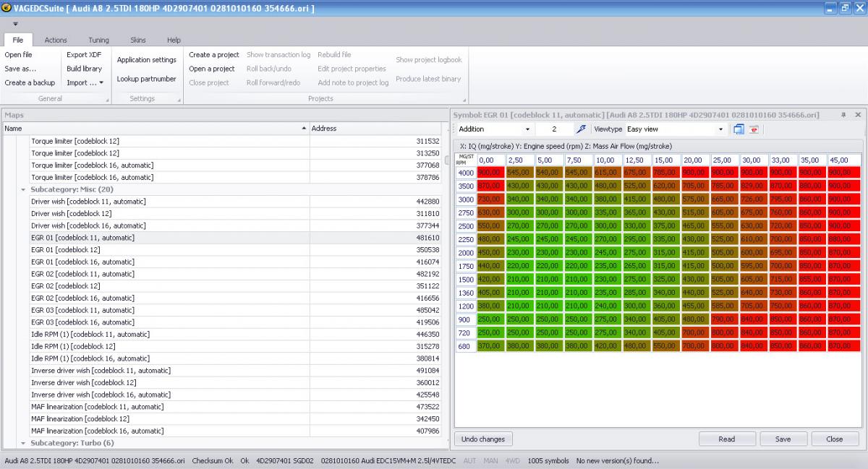Click the 1360 RPM row header
Screen dimensions: 868x469
(465, 293)
